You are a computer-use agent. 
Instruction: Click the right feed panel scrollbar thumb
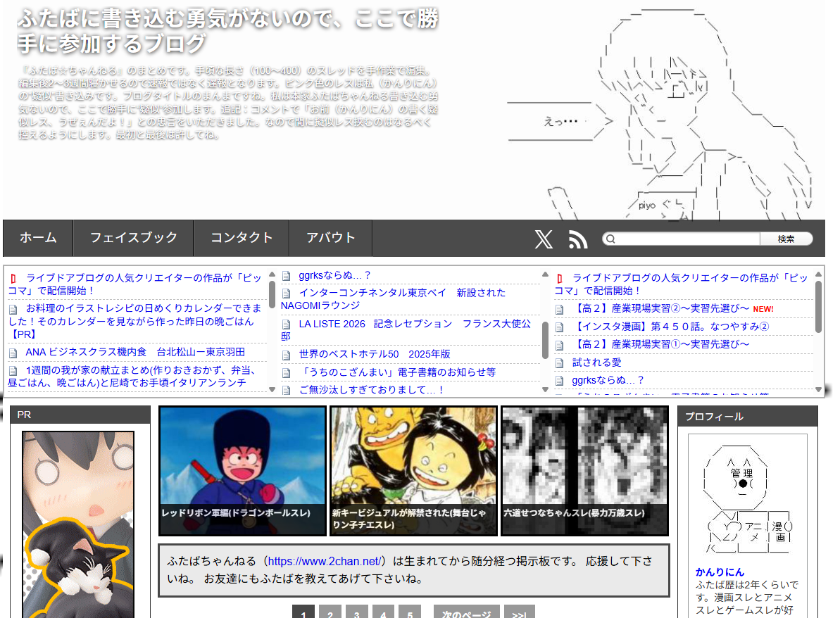(x=818, y=307)
